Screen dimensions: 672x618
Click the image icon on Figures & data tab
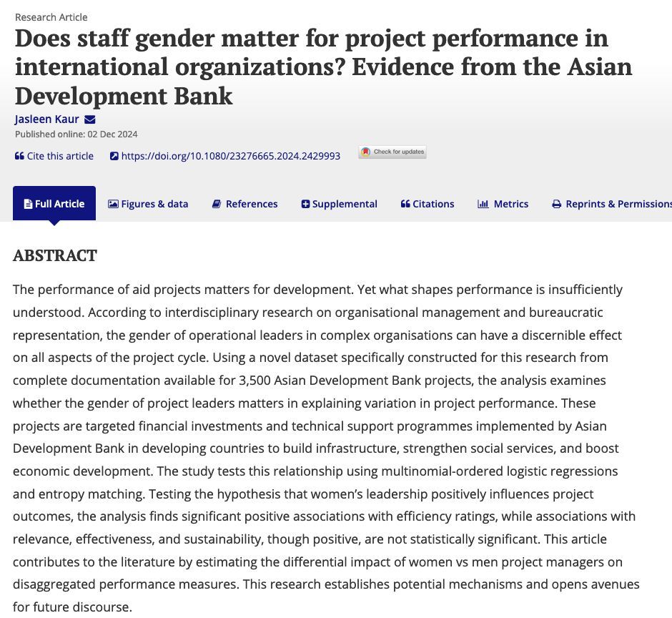pyautogui.click(x=113, y=204)
